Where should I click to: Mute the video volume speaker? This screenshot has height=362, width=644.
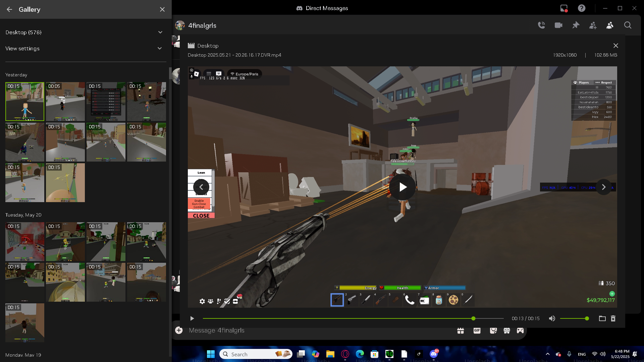(552, 318)
